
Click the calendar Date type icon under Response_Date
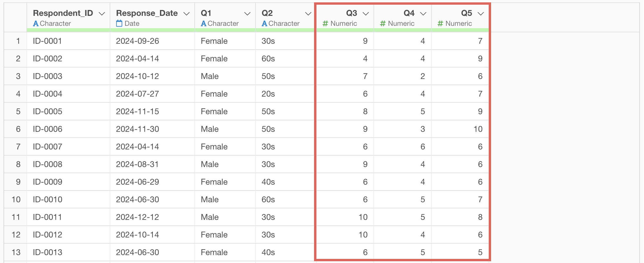119,23
